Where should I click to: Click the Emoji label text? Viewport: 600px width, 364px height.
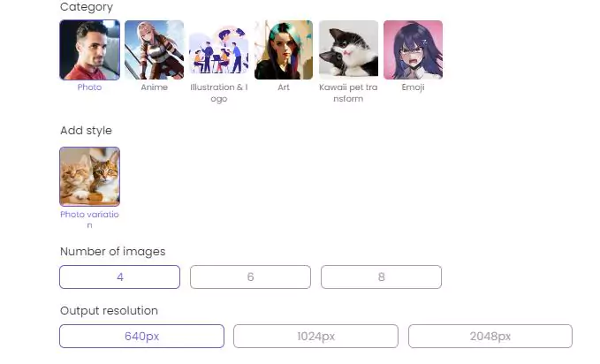pos(413,87)
